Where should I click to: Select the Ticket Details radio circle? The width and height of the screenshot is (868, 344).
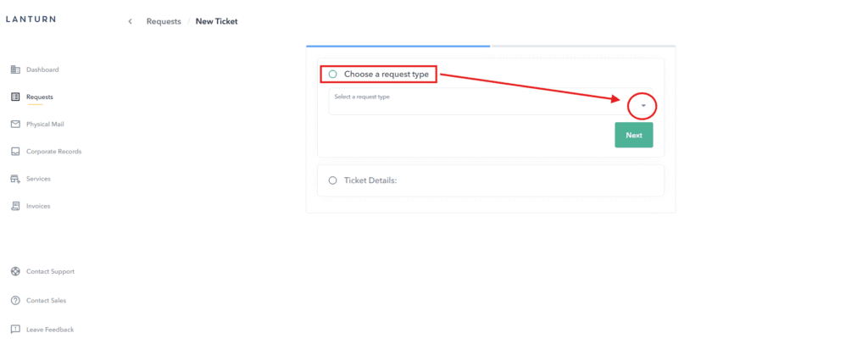click(332, 180)
